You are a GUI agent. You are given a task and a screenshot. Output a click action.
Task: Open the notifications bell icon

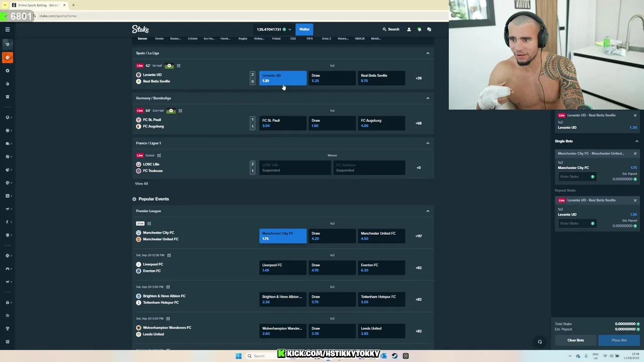point(419,29)
